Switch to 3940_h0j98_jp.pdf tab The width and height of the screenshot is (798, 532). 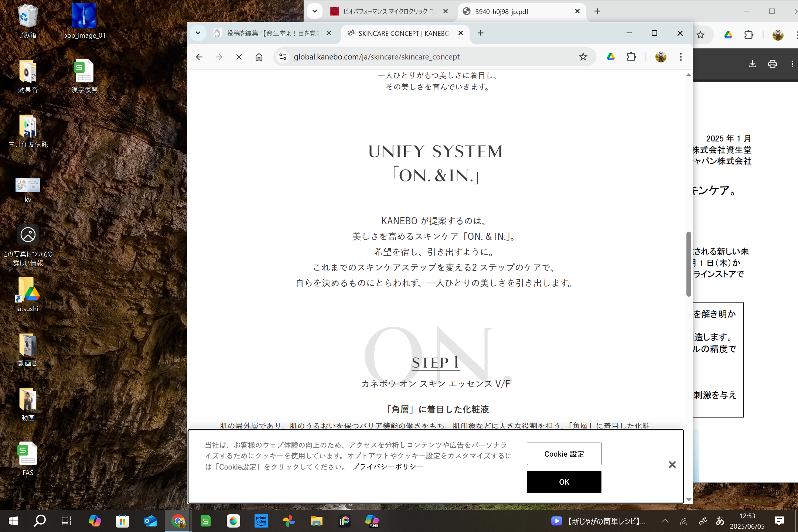pyautogui.click(x=521, y=11)
